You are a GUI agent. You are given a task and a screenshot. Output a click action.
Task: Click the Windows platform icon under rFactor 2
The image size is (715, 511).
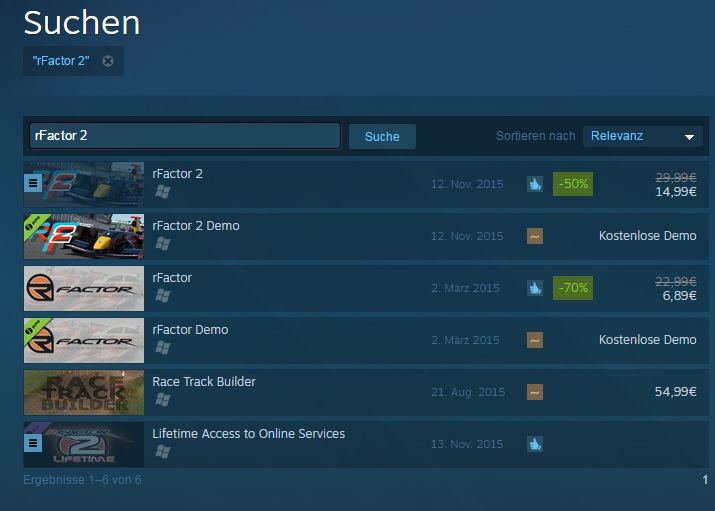click(162, 192)
